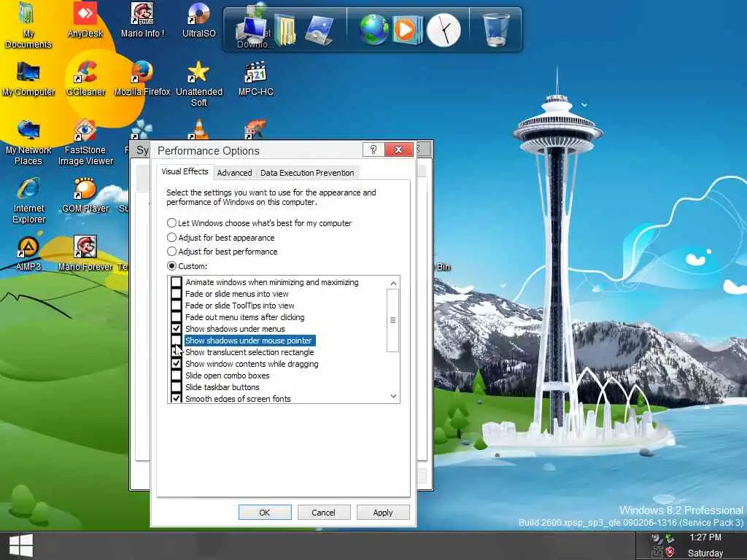This screenshot has height=560, width=747.
Task: Click the effects list scrollbar thumb
Action: click(392, 320)
